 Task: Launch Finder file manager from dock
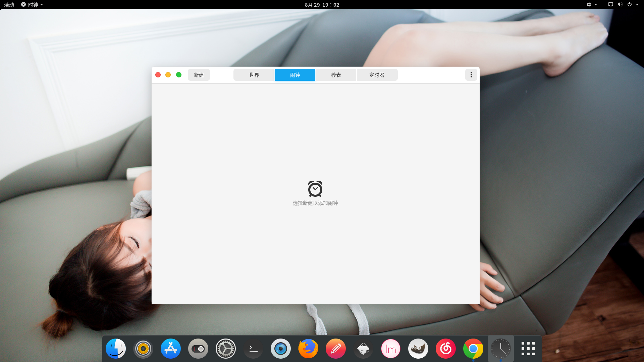[116, 349]
